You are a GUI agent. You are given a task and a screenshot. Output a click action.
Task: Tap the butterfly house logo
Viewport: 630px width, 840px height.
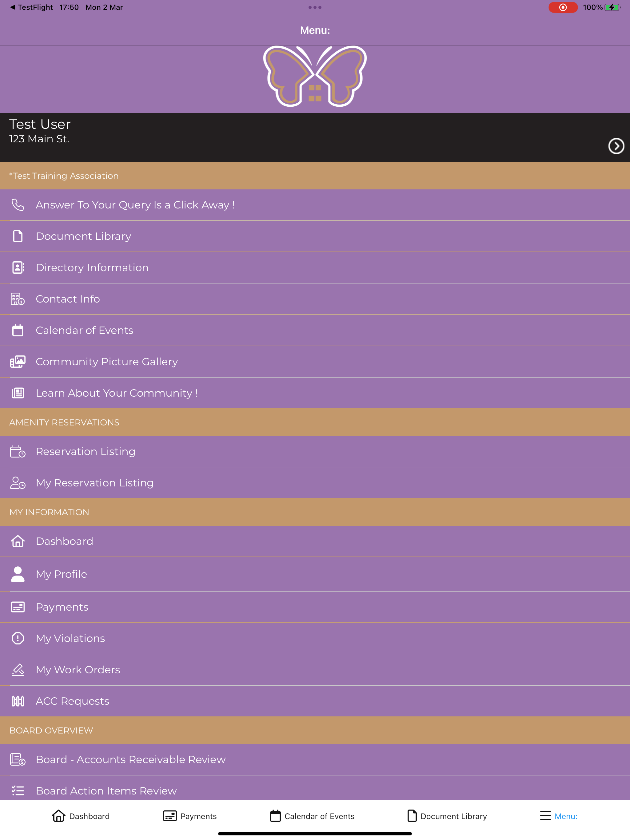315,76
